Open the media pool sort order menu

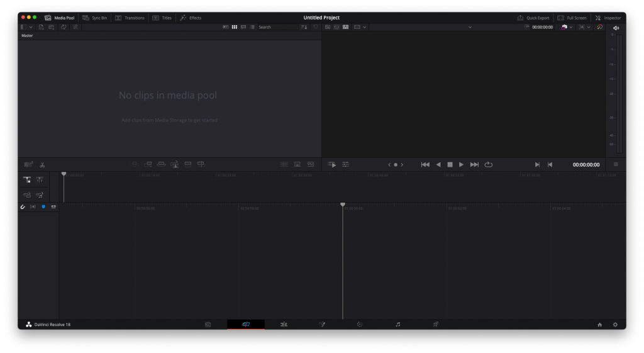(304, 27)
